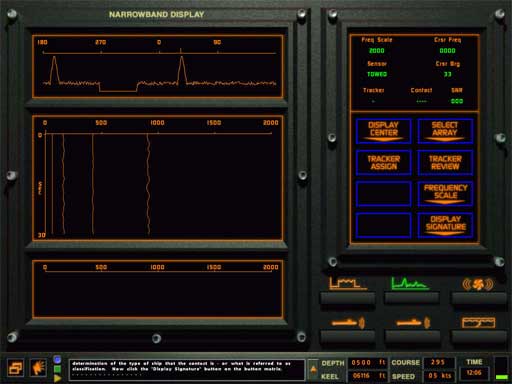512x384 pixels.
Task: Click the overlapping windows station icon
Action: [15, 368]
